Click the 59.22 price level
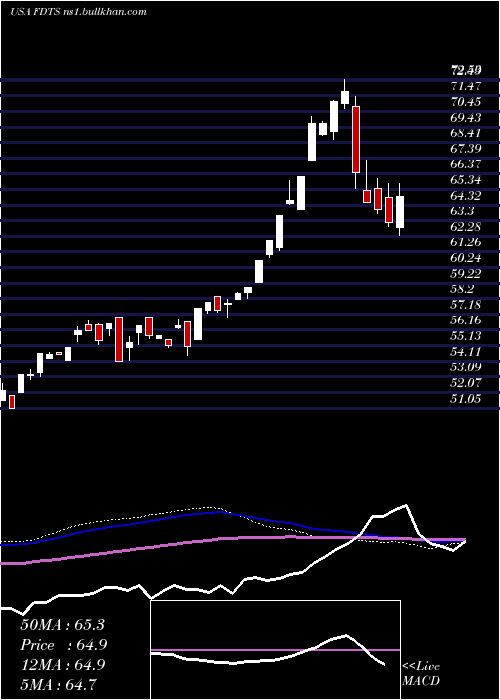Screen dimensions: 500x700 pos(466,274)
